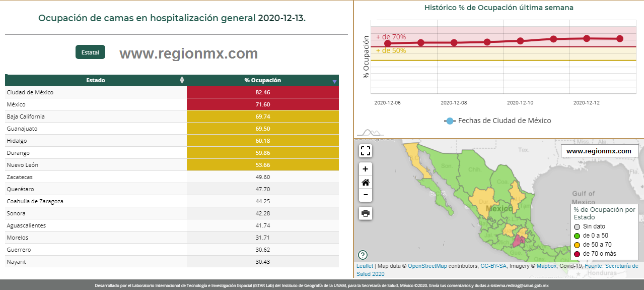Open map help question mark icon
This screenshot has height=290, width=644.
[x=363, y=255]
